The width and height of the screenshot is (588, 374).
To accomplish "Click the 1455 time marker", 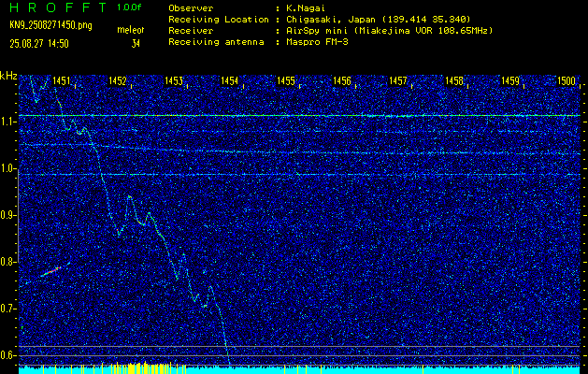I will [x=285, y=80].
